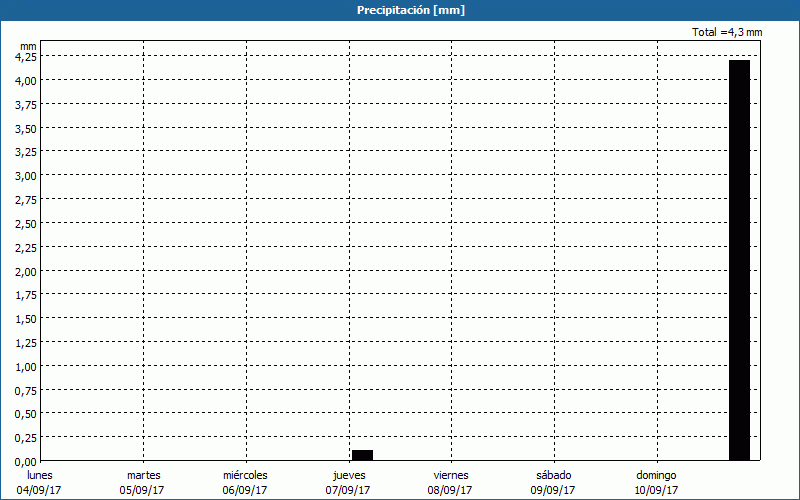Click the 3,00 y-axis value
The image size is (800, 500).
point(26,176)
